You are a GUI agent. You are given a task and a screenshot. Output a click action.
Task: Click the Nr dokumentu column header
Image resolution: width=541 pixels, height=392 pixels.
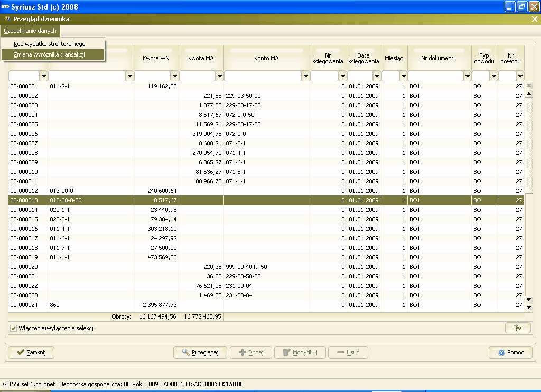coord(439,58)
